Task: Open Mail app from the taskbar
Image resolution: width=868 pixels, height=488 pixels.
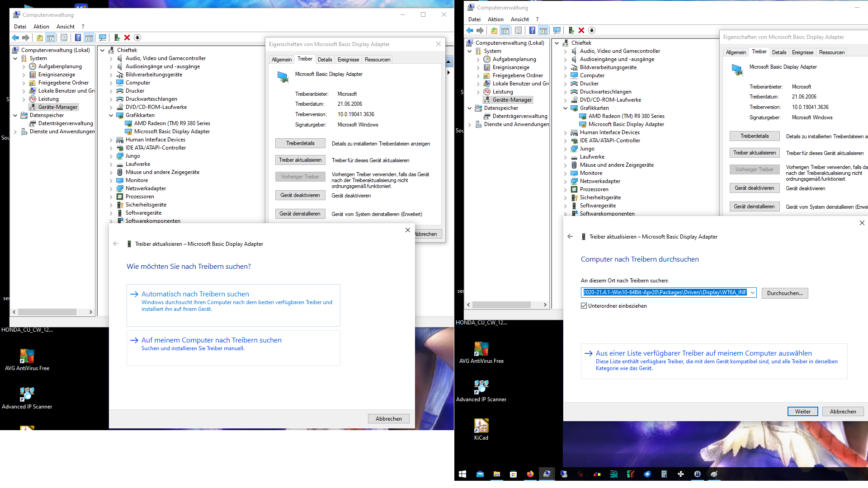Action: [x=480, y=474]
